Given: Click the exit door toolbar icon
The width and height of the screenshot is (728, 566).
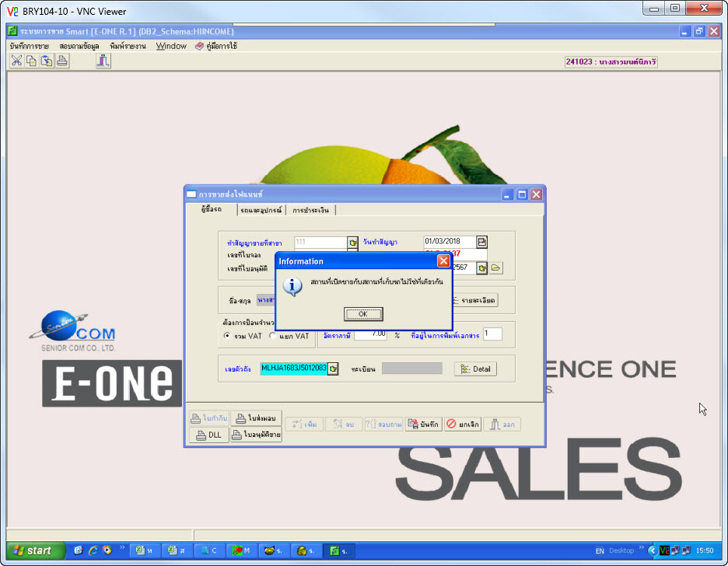Looking at the screenshot, I should click(x=103, y=61).
